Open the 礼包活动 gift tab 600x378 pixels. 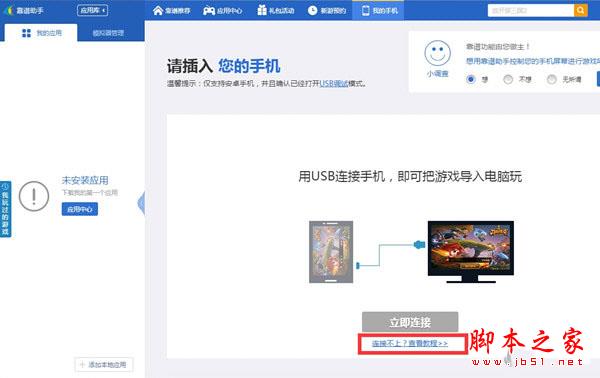point(276,10)
